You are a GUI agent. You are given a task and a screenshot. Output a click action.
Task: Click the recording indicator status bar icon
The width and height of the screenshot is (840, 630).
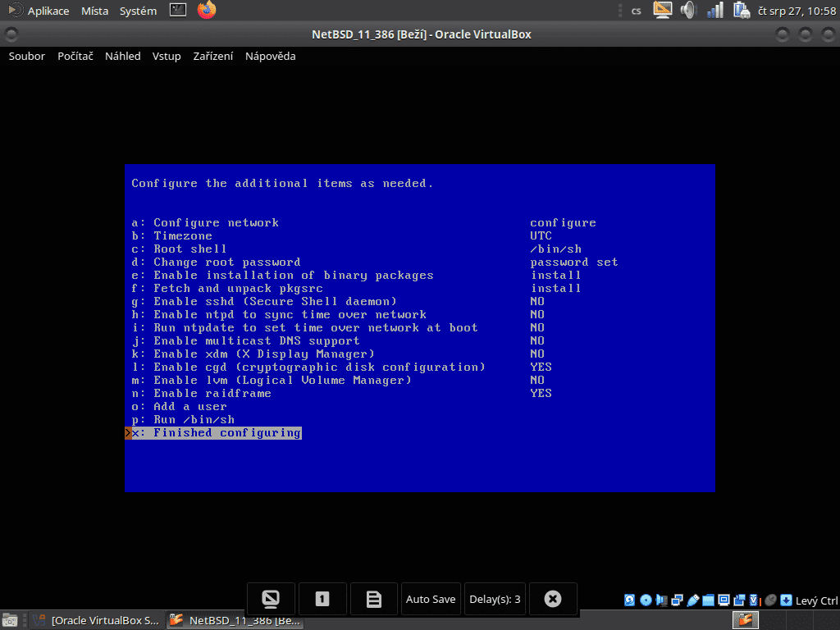[x=739, y=600]
